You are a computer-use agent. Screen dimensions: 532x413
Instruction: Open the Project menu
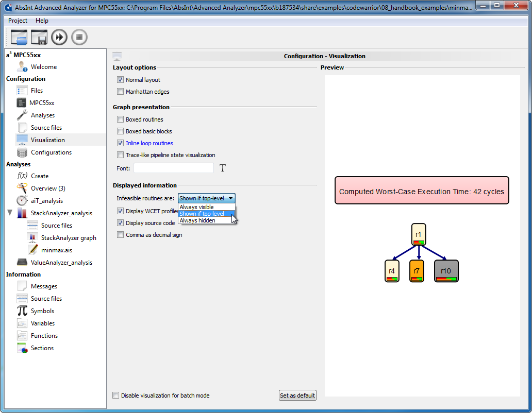click(x=18, y=21)
